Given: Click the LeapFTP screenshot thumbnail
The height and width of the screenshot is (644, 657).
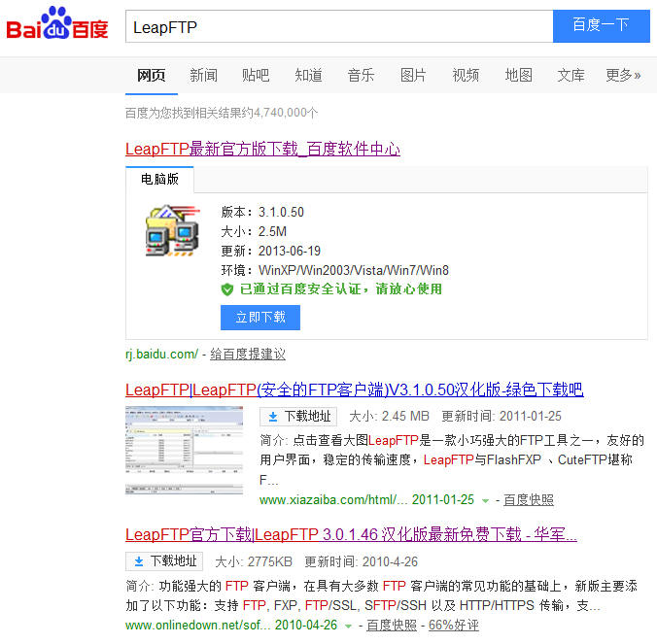Looking at the screenshot, I should point(184,450).
